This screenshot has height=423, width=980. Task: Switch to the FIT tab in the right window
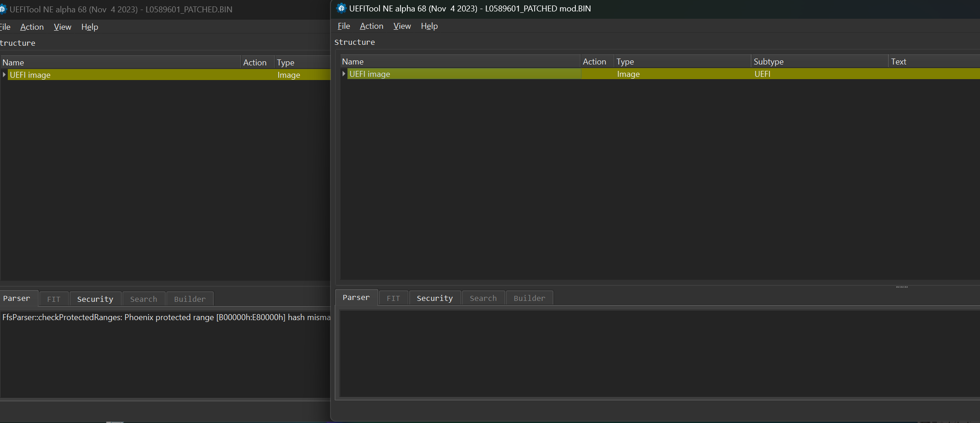[x=393, y=298]
